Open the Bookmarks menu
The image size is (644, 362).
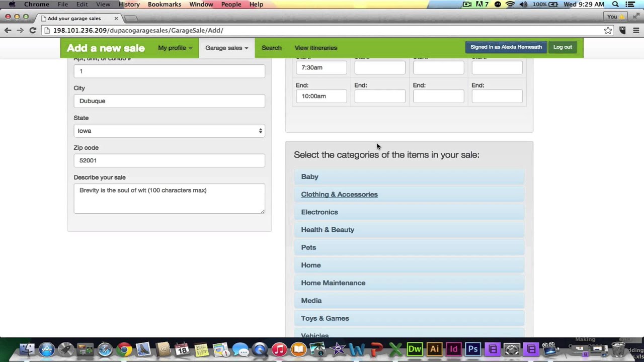165,5
